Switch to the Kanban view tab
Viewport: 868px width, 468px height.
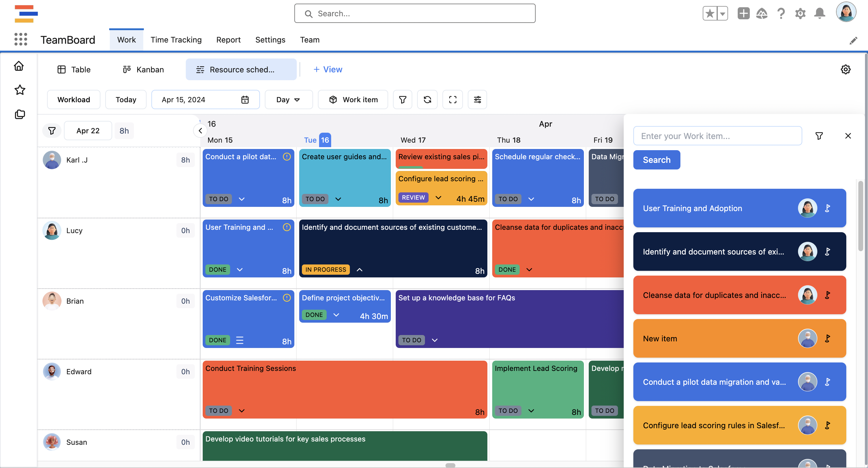(x=144, y=69)
